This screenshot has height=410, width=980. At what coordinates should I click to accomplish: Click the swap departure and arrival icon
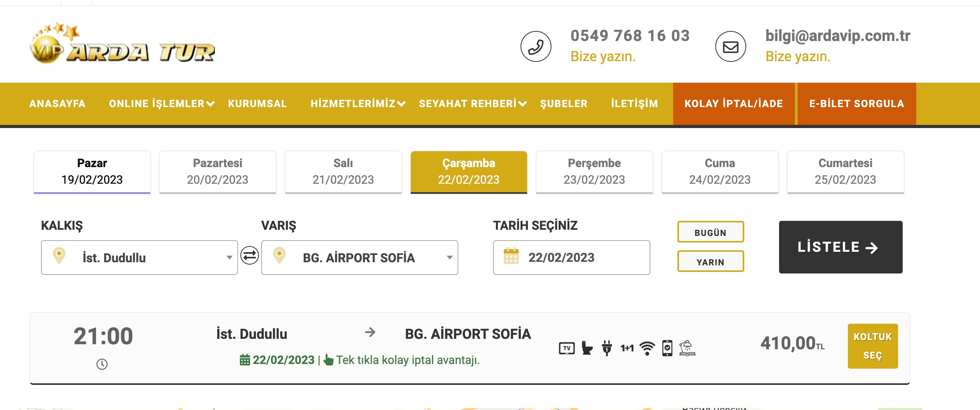pos(250,256)
